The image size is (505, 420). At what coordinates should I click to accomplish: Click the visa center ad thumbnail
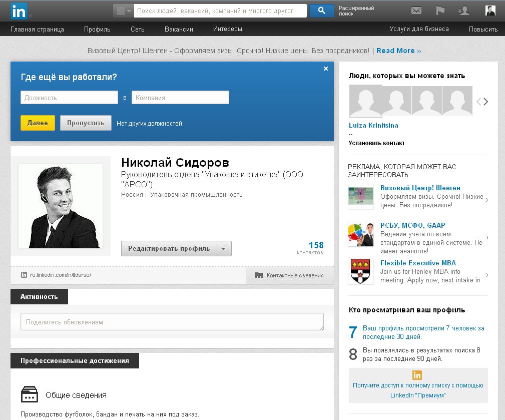point(361,196)
